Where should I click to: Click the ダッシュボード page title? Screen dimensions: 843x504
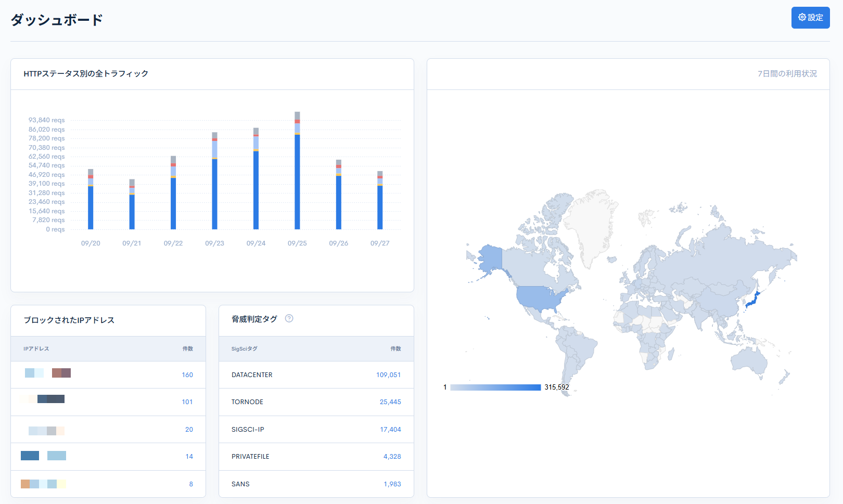click(x=57, y=20)
